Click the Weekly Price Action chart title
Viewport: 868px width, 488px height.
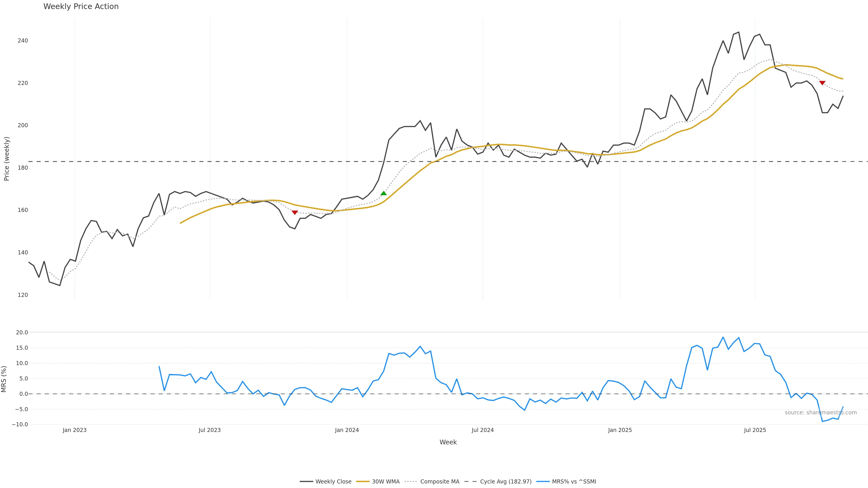pos(81,7)
